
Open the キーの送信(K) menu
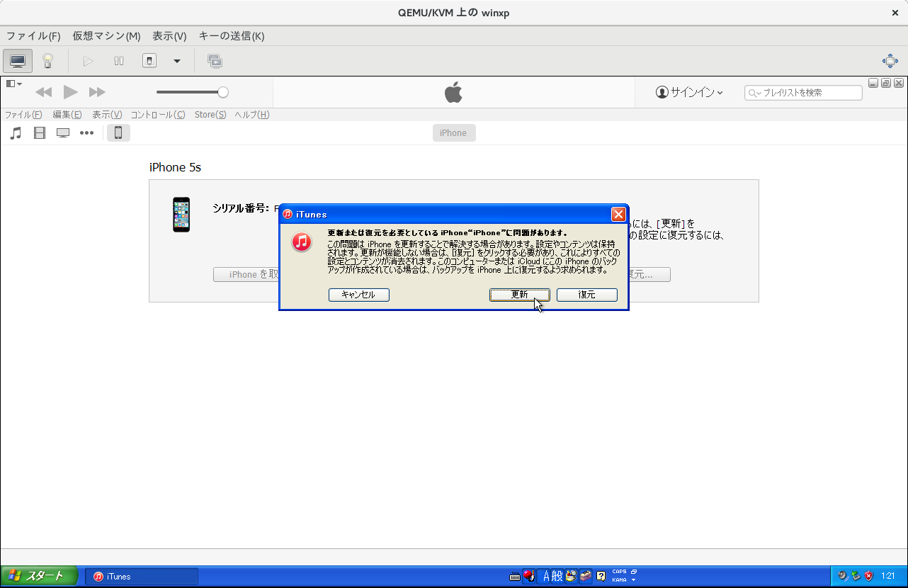pyautogui.click(x=232, y=36)
